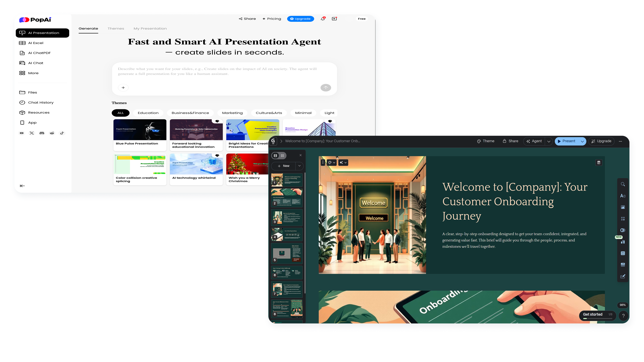Open the image insert panel icon

(623, 207)
